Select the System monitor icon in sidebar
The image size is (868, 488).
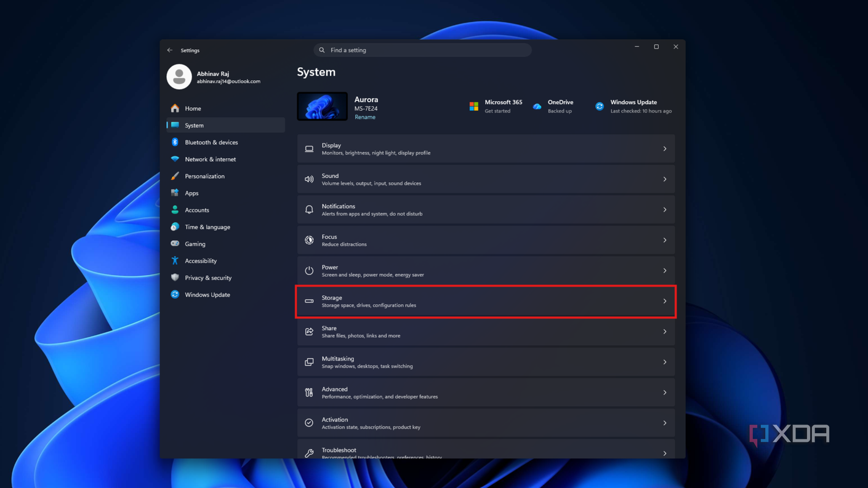pyautogui.click(x=175, y=125)
